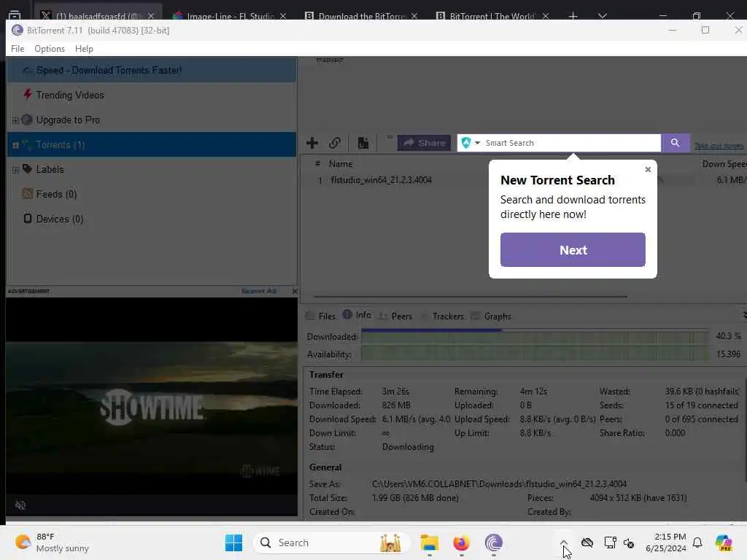
Task: Open the notifications bell icon
Action: pos(697,542)
